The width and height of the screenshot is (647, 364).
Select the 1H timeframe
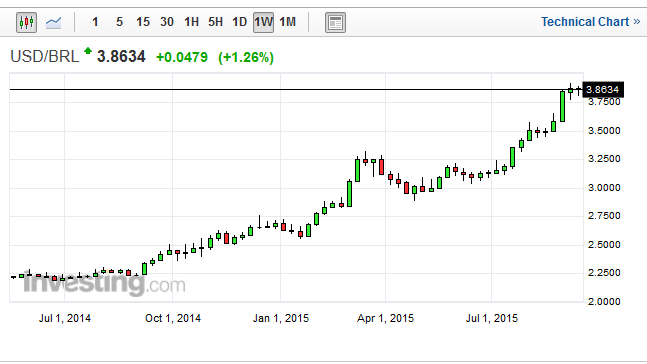[x=191, y=22]
